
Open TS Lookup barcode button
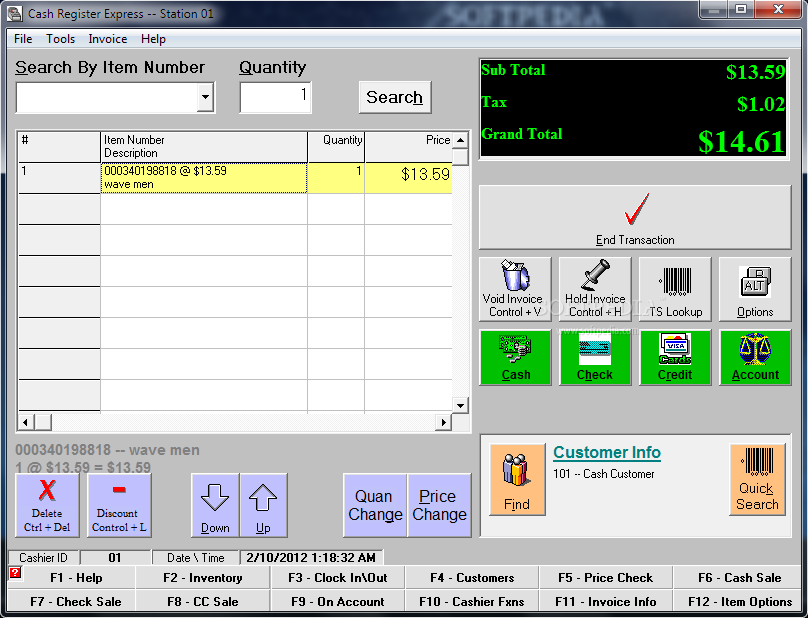[675, 289]
